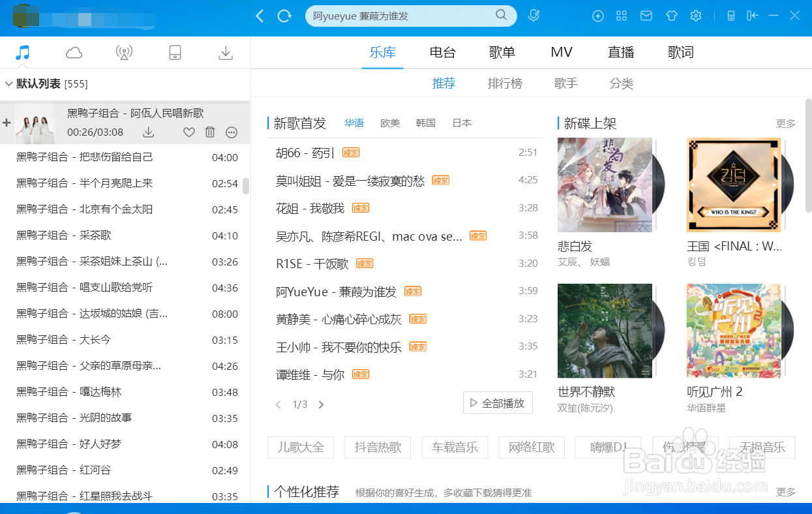Favorite current song with heart icon

click(188, 132)
